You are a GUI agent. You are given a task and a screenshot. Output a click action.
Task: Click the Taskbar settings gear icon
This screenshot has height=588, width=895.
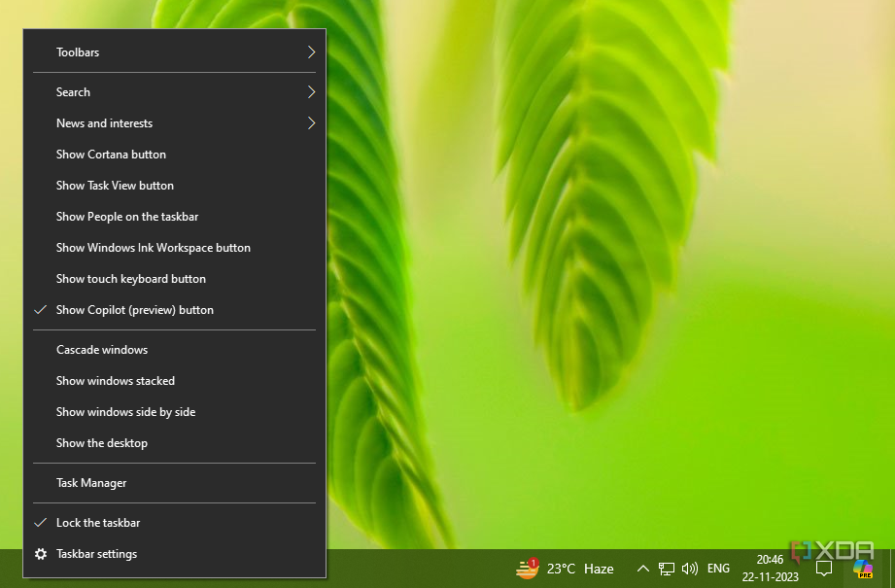pyautogui.click(x=41, y=554)
